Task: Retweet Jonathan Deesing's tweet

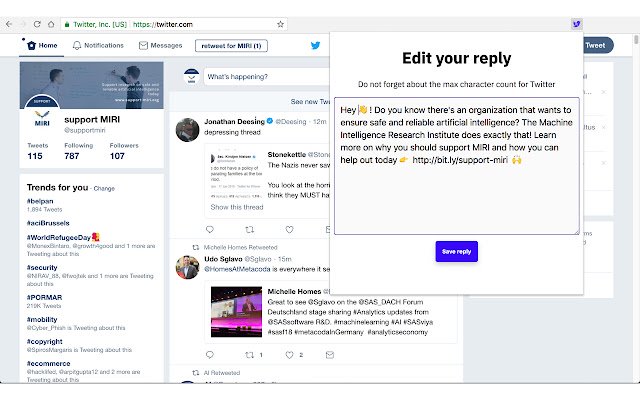Action: [x=249, y=230]
